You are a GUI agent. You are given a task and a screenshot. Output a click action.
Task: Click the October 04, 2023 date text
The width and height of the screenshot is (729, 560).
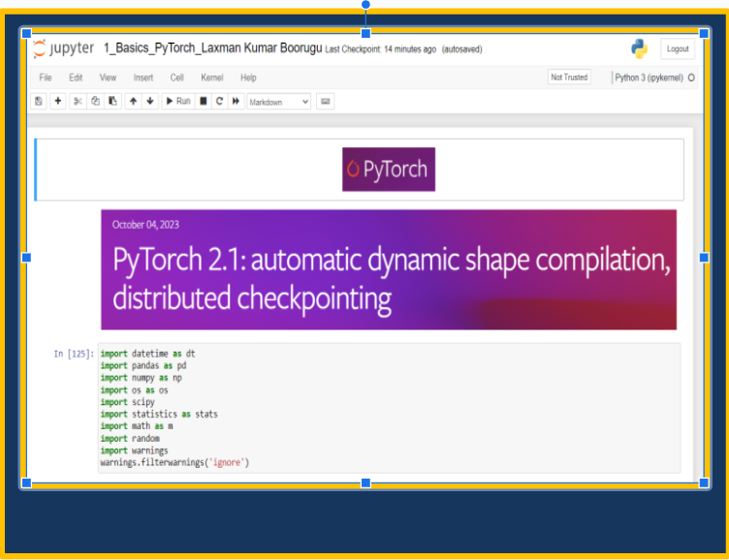tap(145, 225)
